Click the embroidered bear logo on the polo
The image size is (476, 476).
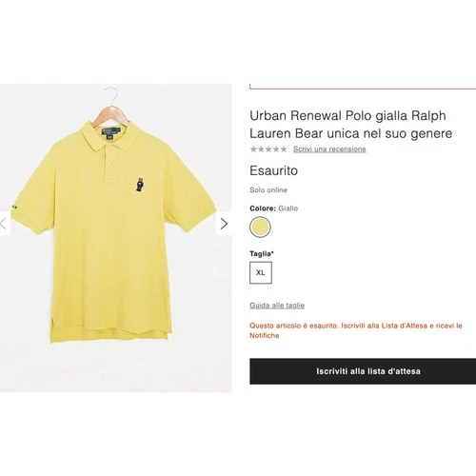[140, 185]
